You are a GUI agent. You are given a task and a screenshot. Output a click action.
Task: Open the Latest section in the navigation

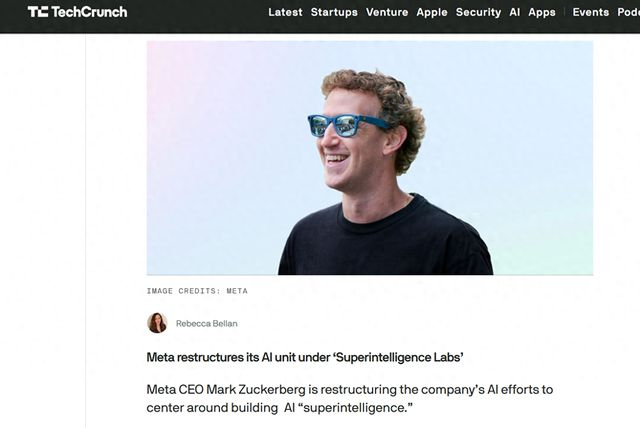[285, 12]
